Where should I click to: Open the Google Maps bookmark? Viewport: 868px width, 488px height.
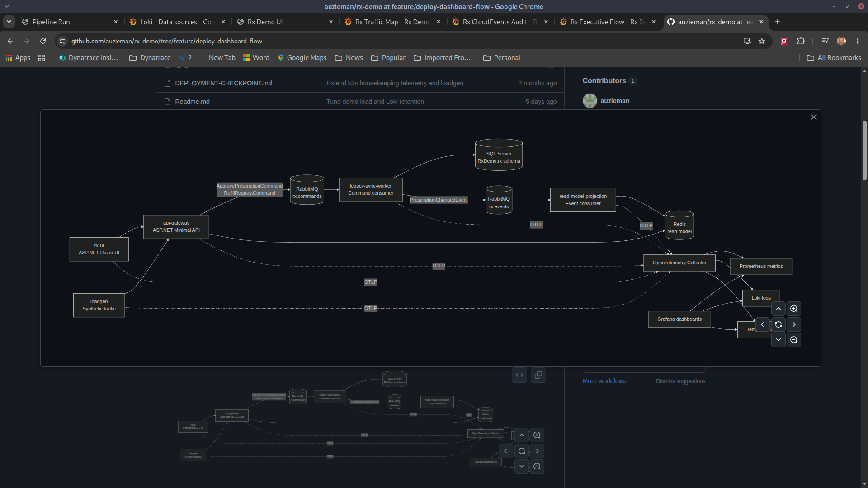pos(302,58)
